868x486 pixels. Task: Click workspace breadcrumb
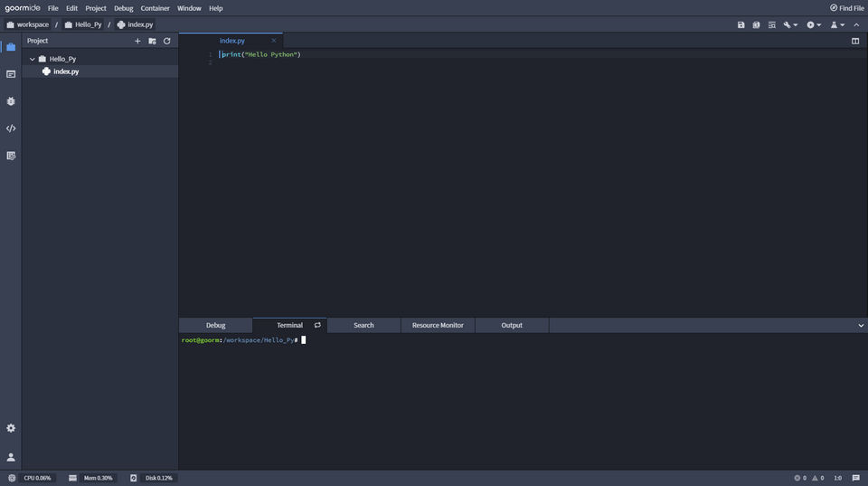click(28, 25)
